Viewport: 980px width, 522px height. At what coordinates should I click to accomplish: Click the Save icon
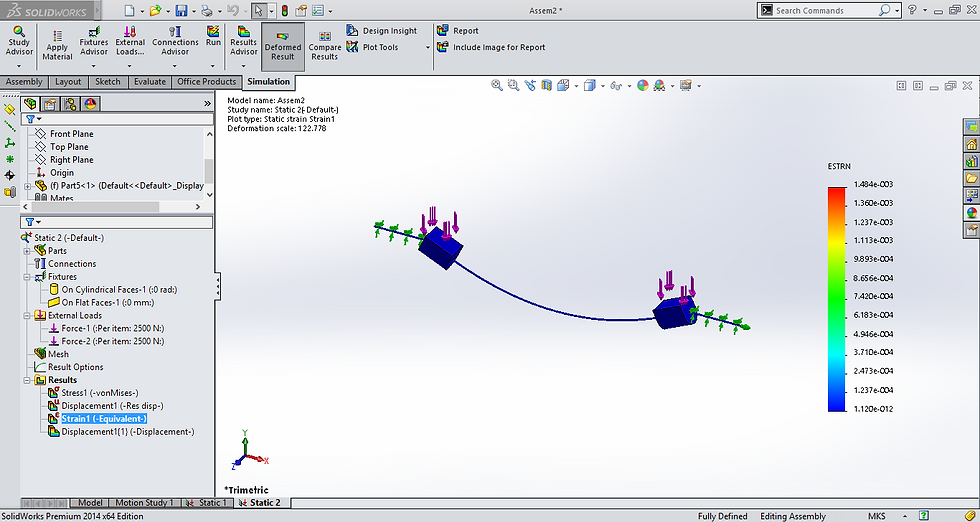[x=181, y=11]
